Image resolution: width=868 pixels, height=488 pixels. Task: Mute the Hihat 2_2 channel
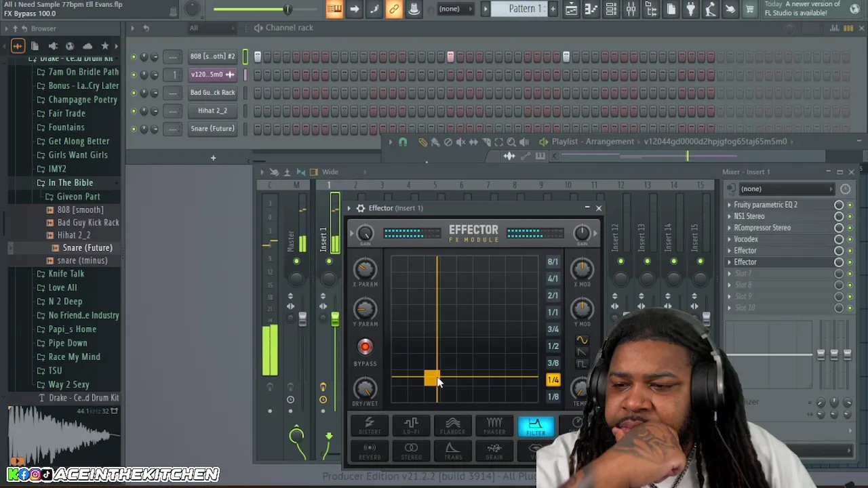pyautogui.click(x=134, y=110)
